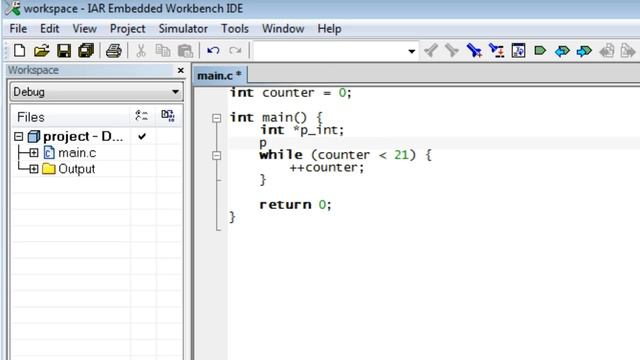Screen dimensions: 640x360
Task: Click the Navigate Backward icon
Action: 607,51
